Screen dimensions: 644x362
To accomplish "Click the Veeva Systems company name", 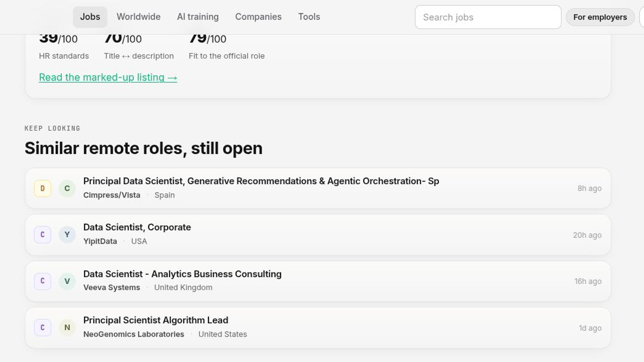I will tap(112, 288).
